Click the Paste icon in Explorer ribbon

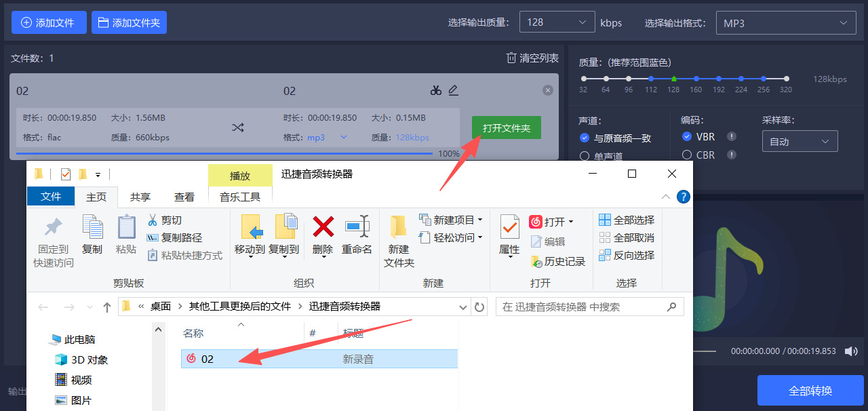point(126,227)
